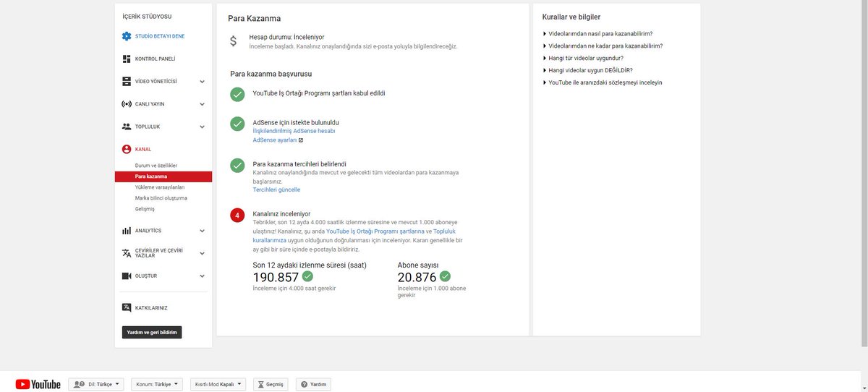The width and height of the screenshot is (868, 392).
Task: Click the Video Yöneticisi icon
Action: point(127,81)
